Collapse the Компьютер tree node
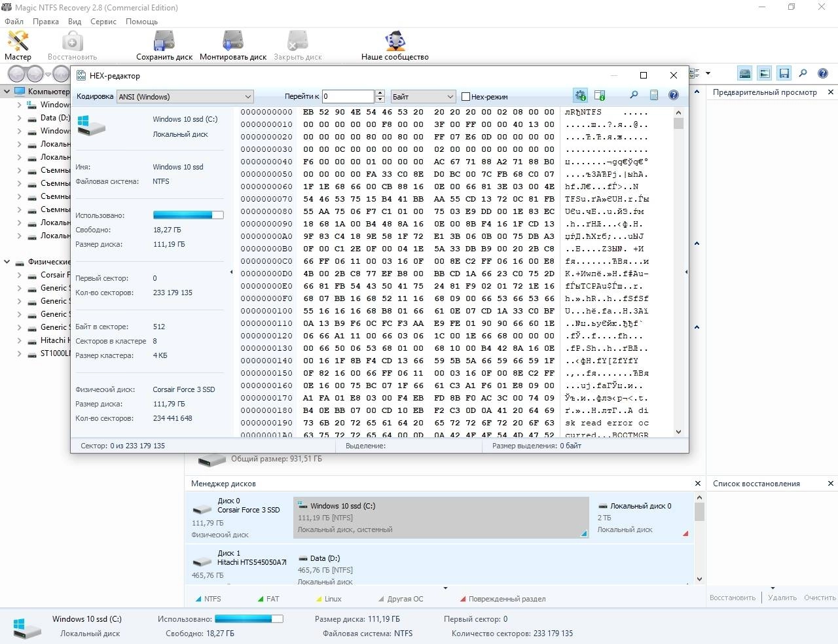 7,92
